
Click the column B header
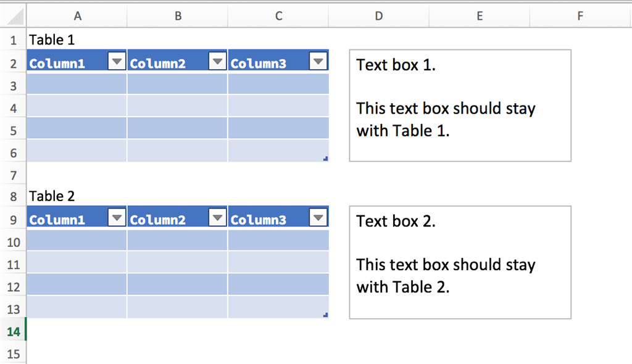[x=178, y=17]
